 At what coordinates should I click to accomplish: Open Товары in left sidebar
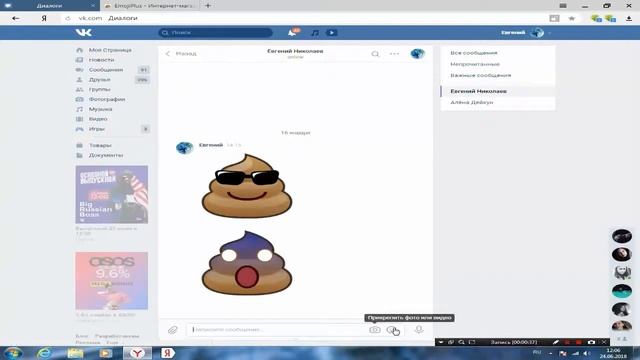[100, 145]
